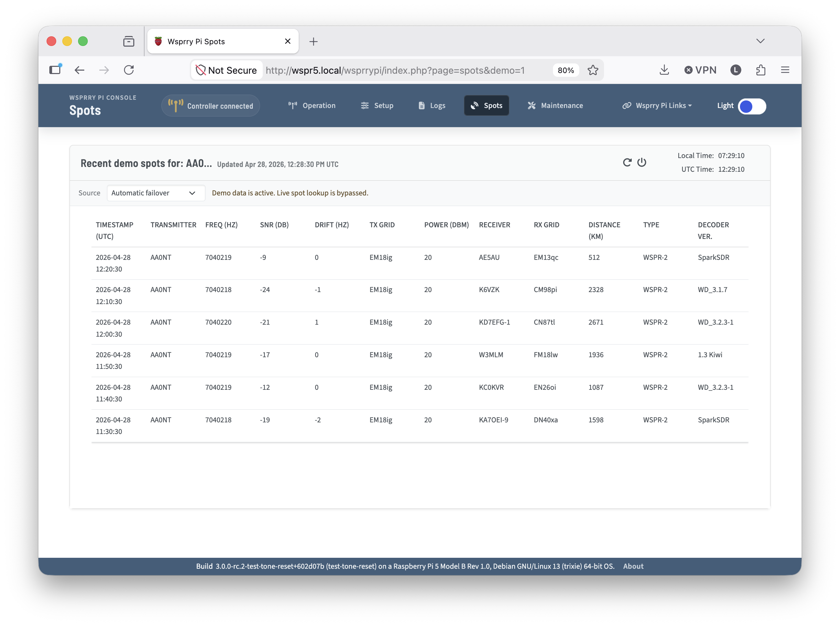Click the tab overview icon
This screenshot has height=626, width=840.
[x=129, y=41]
